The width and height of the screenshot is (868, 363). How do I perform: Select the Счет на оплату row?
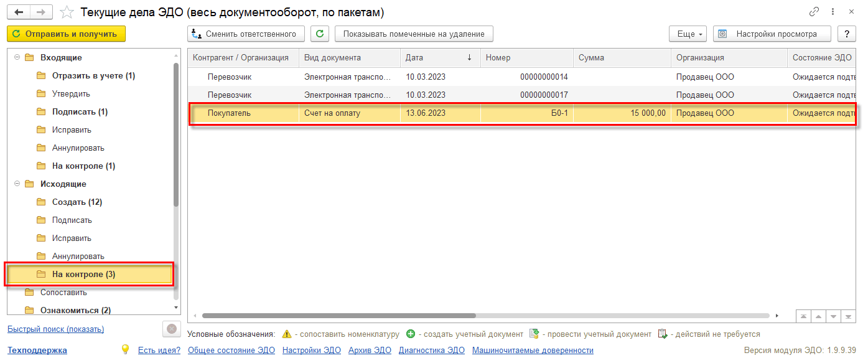tap(522, 113)
